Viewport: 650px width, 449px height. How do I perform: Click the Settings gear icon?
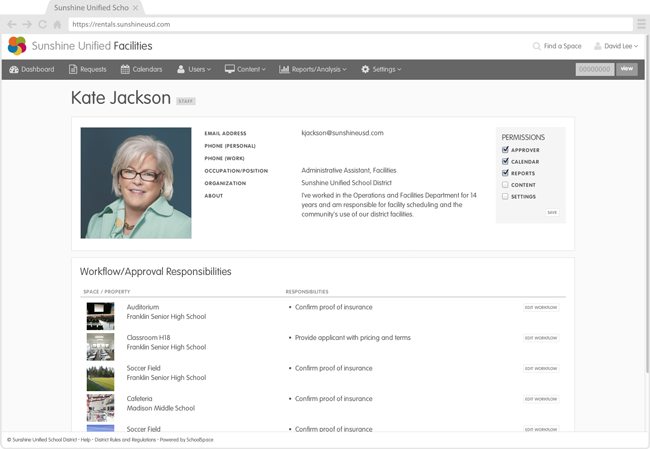pos(365,69)
